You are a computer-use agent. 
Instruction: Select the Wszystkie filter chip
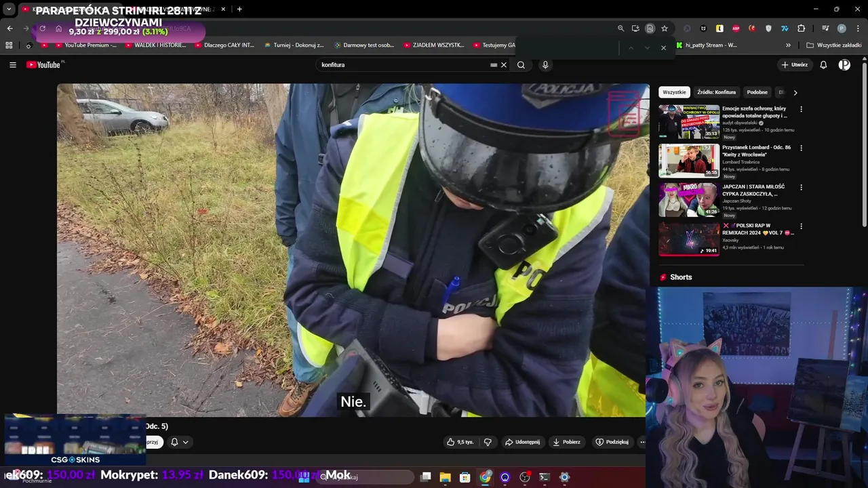click(674, 92)
